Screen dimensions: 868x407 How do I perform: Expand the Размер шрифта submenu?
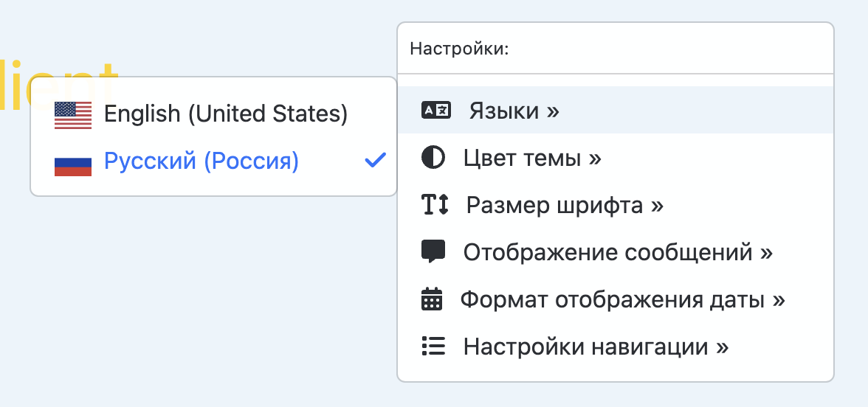coord(565,205)
